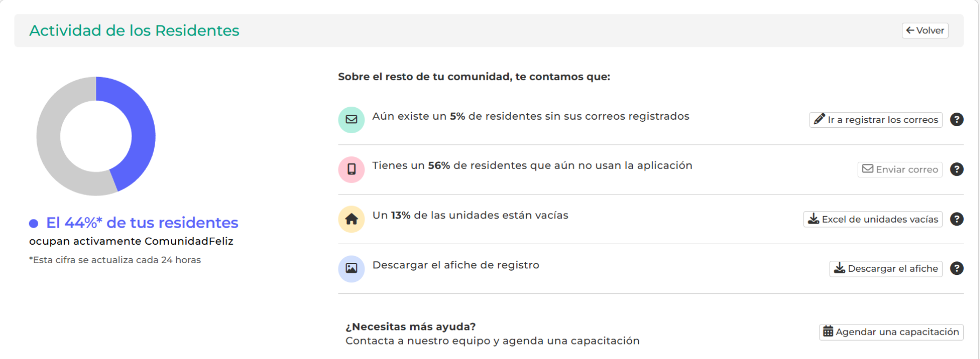
Task: Click the green envelope icon for unregistered emails
Action: (351, 120)
